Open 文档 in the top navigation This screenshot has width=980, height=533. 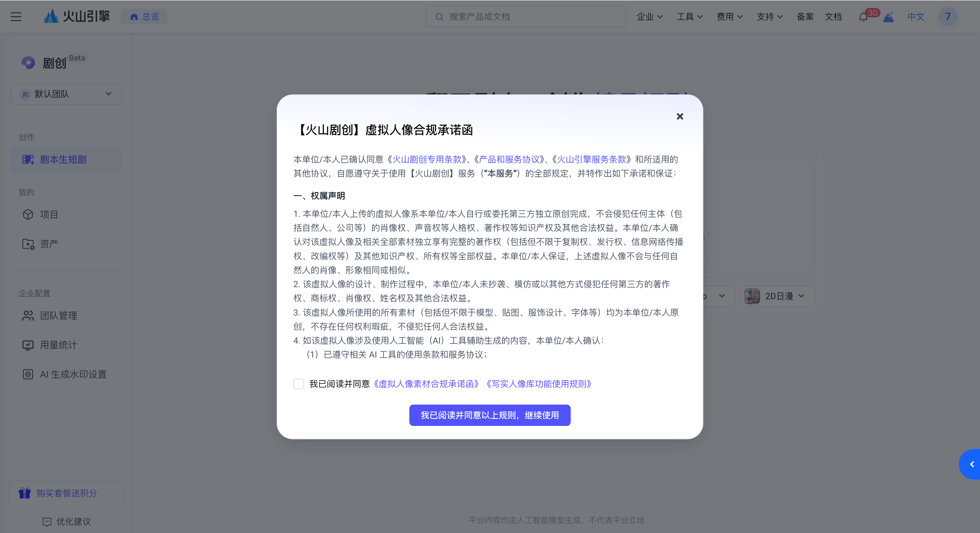(833, 17)
